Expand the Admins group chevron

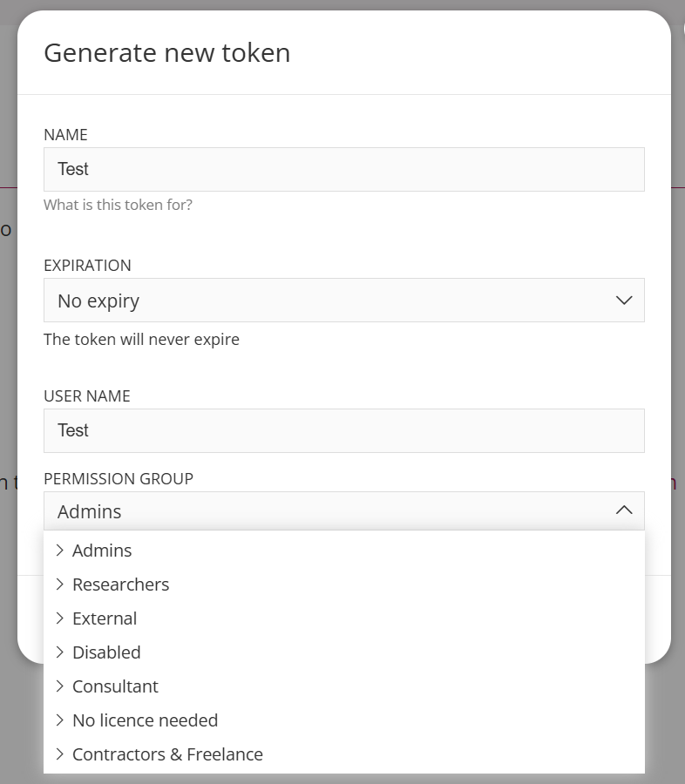click(x=60, y=551)
